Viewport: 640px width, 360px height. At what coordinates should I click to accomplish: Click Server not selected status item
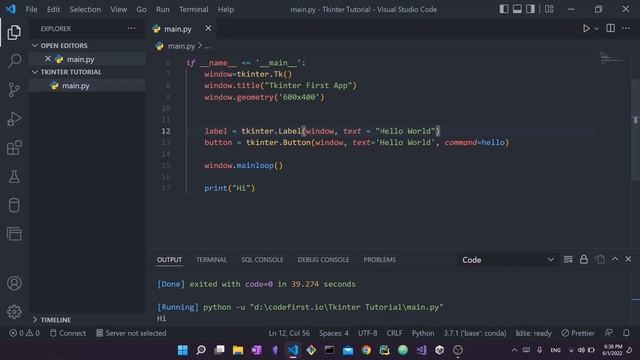(x=131, y=333)
